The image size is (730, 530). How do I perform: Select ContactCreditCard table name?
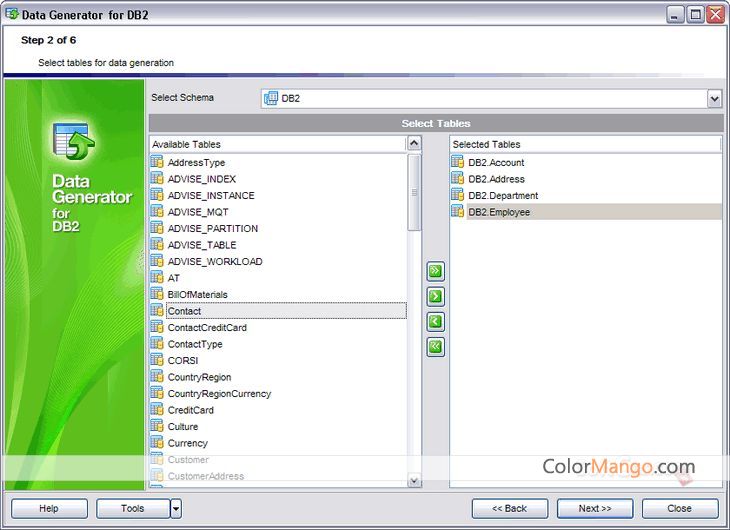(x=207, y=328)
